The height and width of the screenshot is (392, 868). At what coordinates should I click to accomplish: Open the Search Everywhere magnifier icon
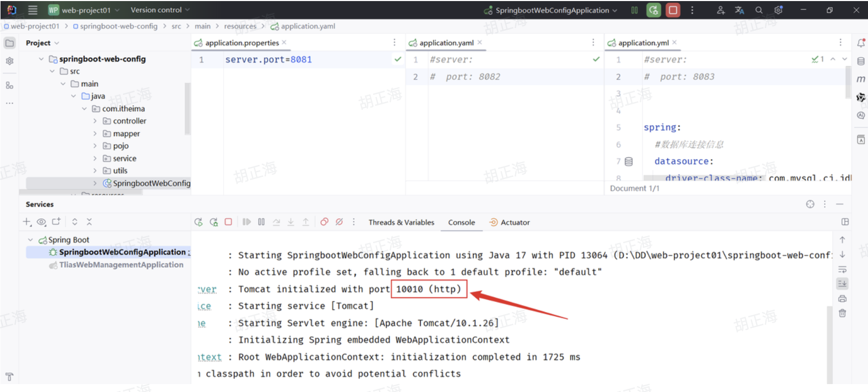[759, 10]
